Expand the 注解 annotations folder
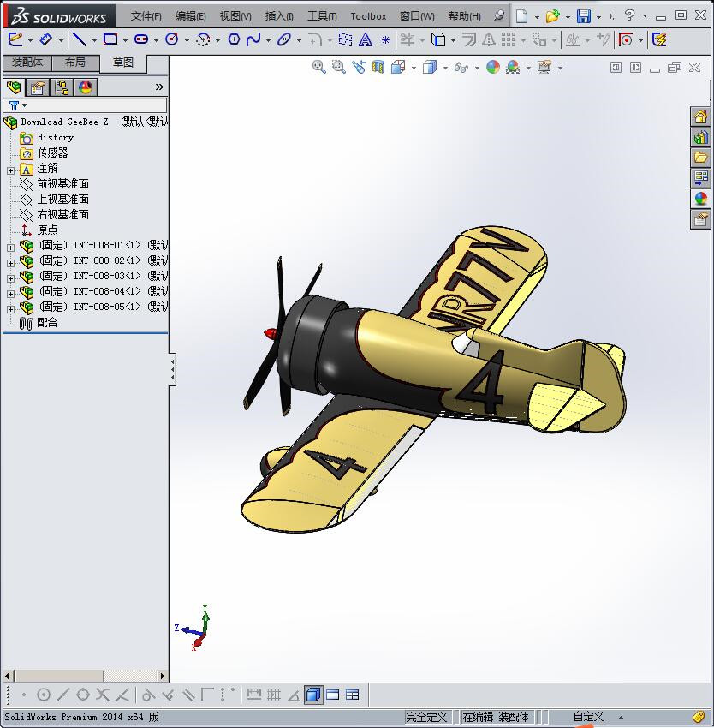 pos(10,170)
